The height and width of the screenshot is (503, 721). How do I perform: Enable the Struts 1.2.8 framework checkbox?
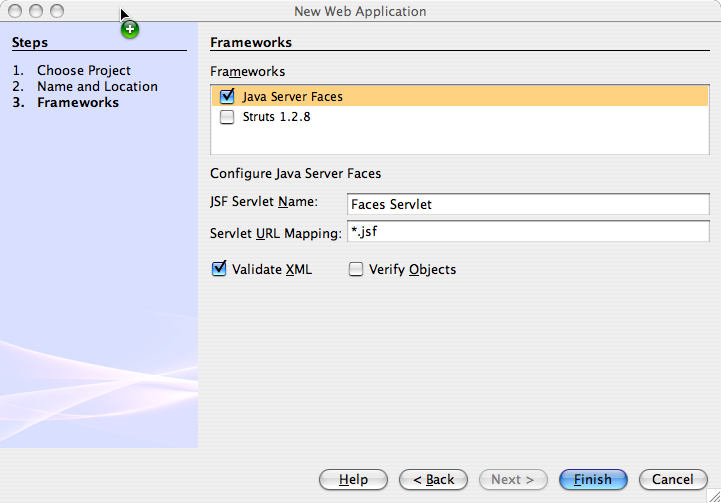pyautogui.click(x=227, y=117)
